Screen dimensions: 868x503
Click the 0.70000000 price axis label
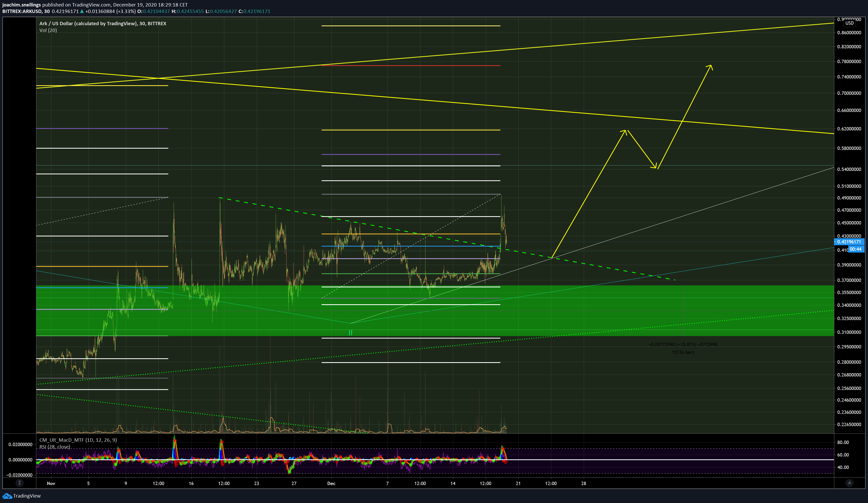(x=849, y=93)
